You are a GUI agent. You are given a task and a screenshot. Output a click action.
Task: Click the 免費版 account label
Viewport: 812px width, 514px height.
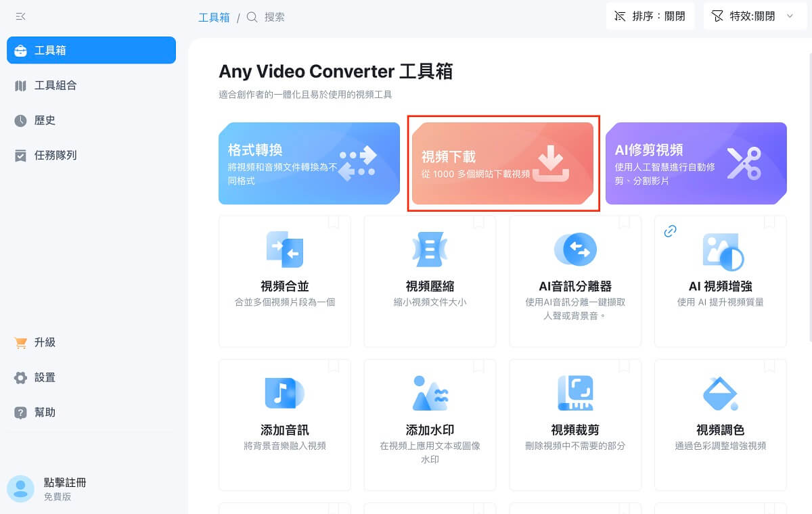click(58, 497)
